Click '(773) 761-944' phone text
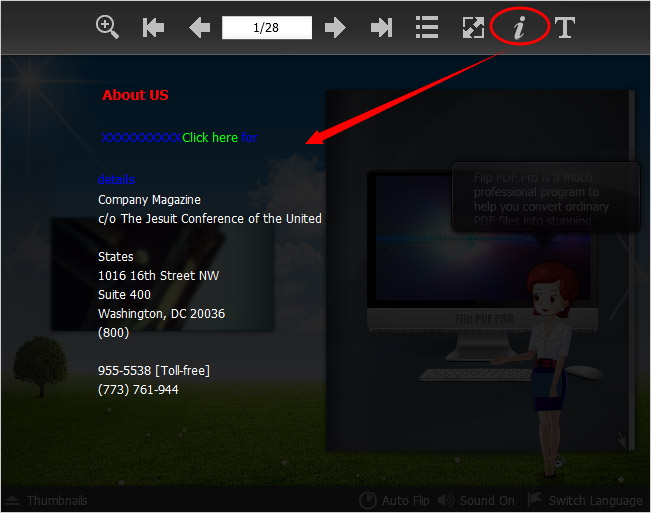The height and width of the screenshot is (513, 651). tap(138, 389)
